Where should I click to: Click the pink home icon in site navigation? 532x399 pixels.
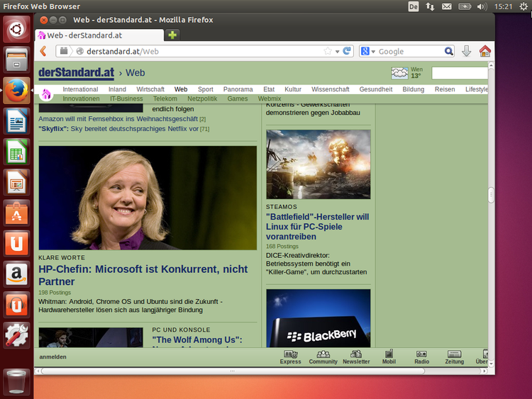(46, 94)
